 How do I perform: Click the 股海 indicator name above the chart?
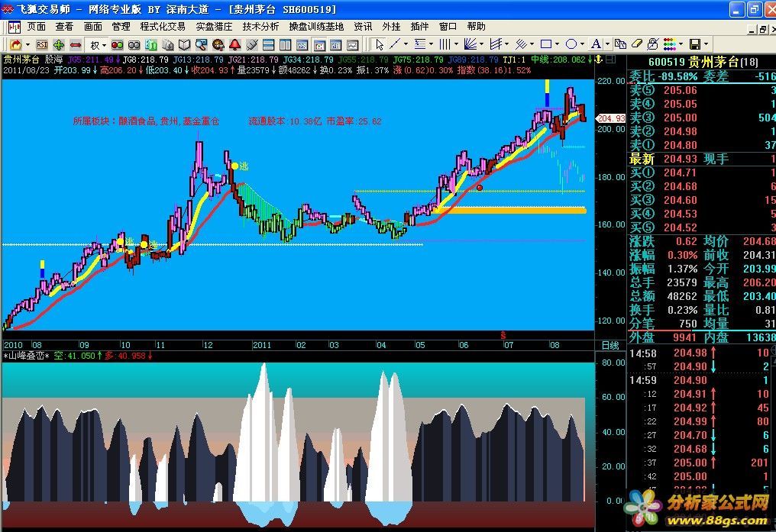point(54,60)
